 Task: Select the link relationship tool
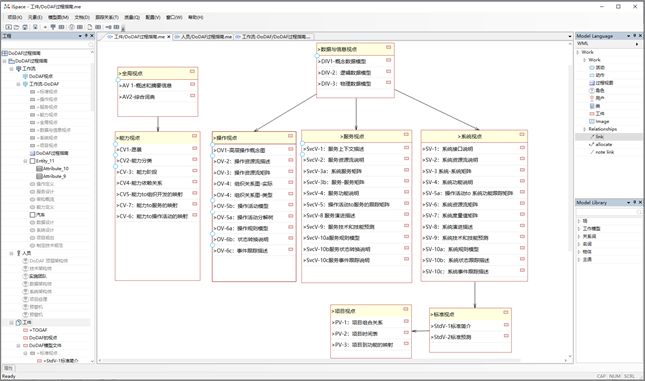pos(597,137)
